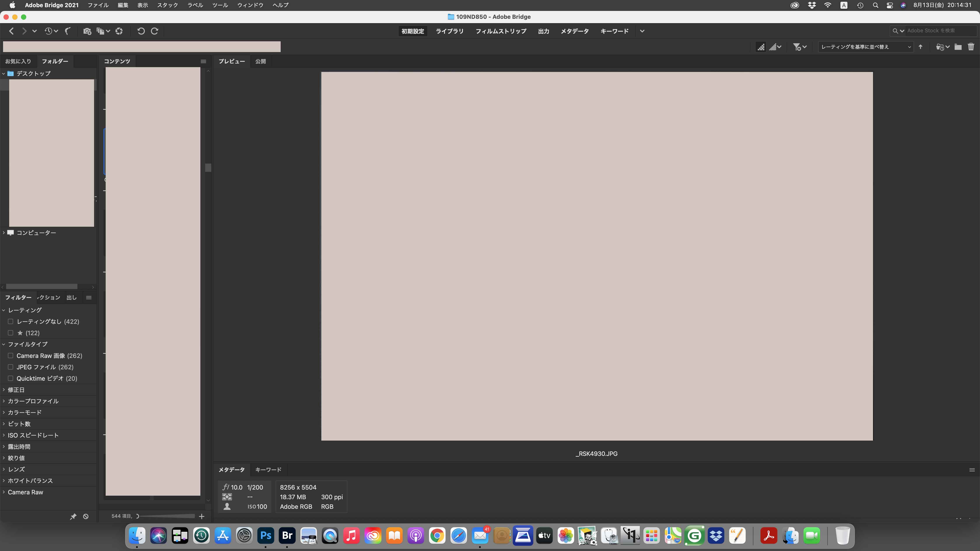980x551 pixels.
Task: Check the レーティングなし filter checkbox
Action: click(x=11, y=322)
